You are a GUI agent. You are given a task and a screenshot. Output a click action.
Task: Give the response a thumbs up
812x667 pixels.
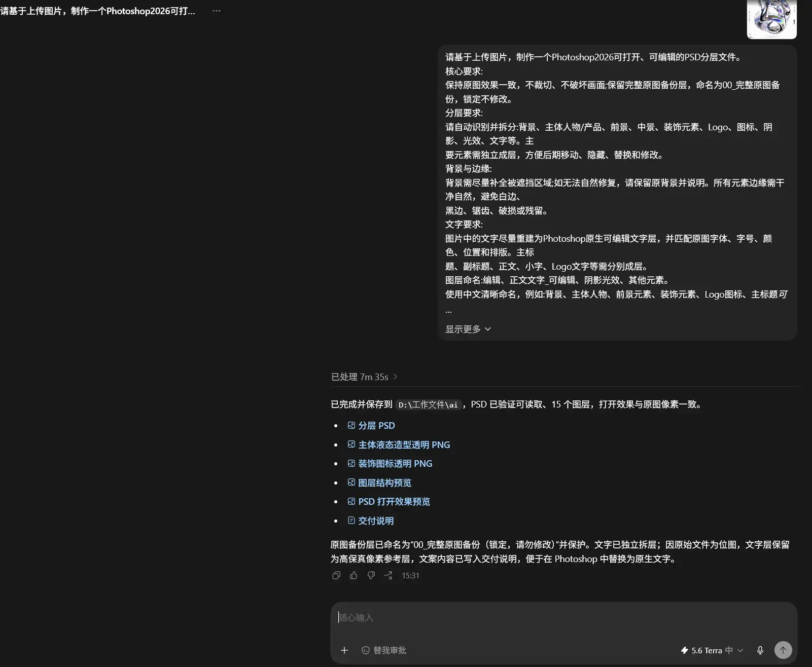[354, 575]
